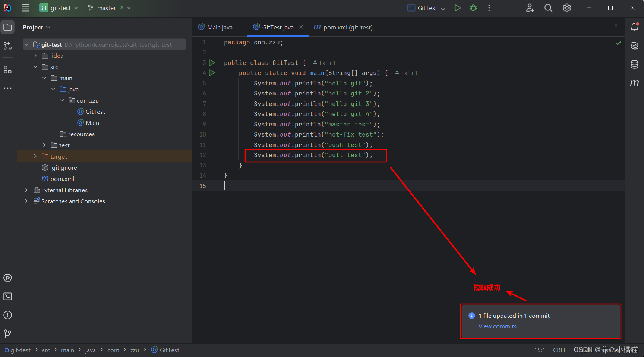
Task: Click the git-test breadcrumb in status bar
Action: [x=18, y=350]
